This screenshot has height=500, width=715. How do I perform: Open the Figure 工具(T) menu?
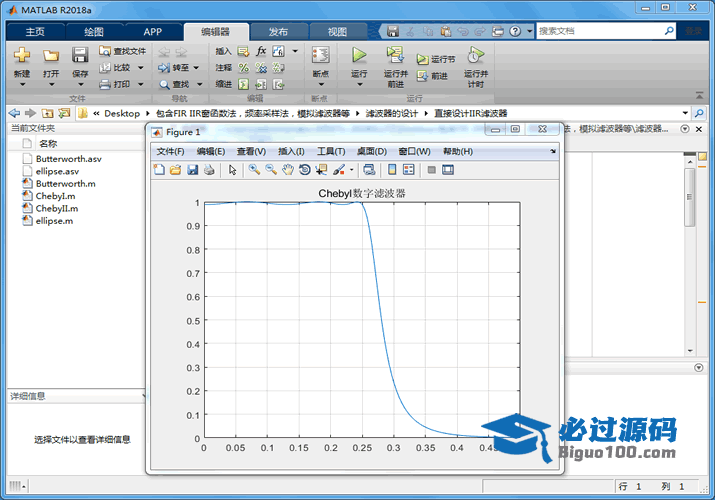[331, 151]
